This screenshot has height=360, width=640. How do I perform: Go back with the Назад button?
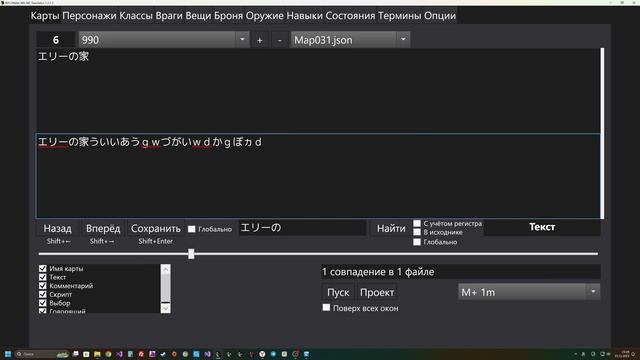pyautogui.click(x=58, y=229)
